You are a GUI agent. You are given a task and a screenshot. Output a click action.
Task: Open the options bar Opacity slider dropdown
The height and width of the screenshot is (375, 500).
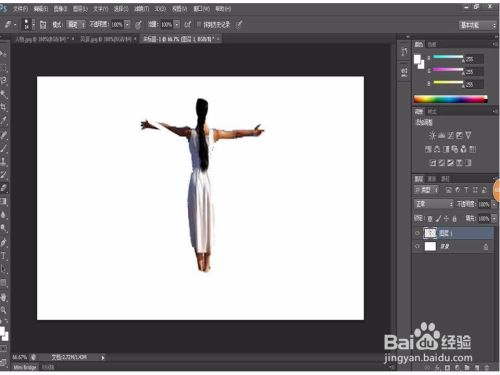pyautogui.click(x=127, y=24)
